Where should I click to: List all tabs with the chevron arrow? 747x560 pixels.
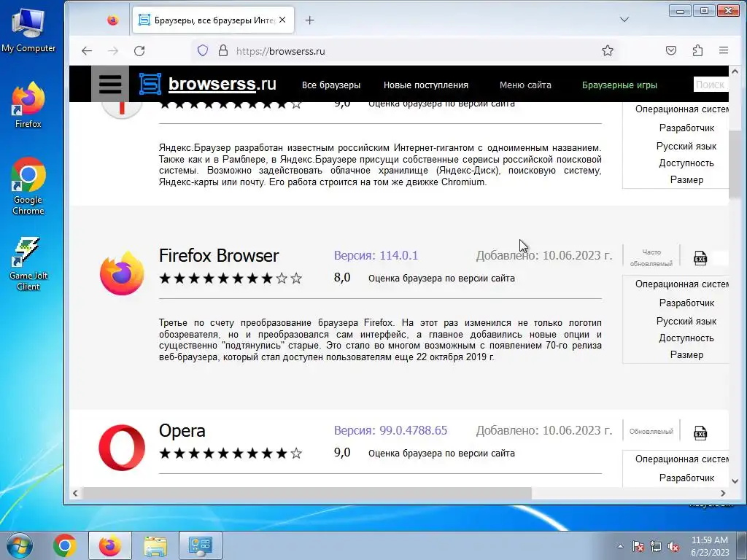coord(624,20)
